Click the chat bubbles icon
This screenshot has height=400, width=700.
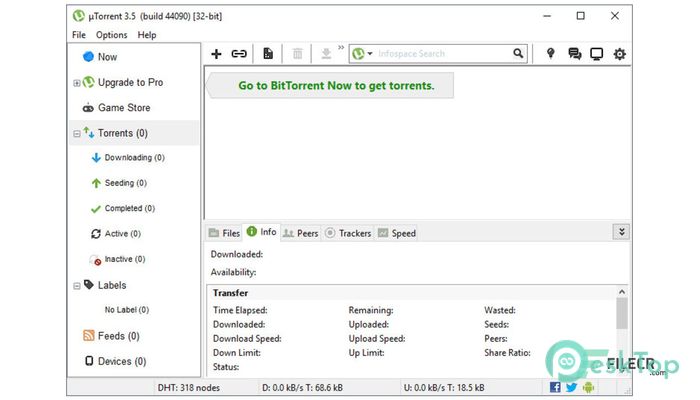click(x=575, y=54)
